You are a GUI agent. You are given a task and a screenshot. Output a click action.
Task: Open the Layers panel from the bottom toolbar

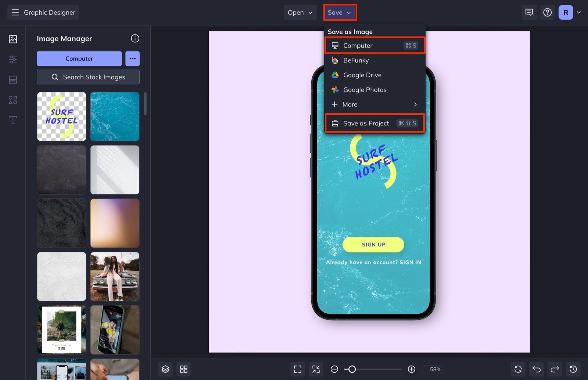coord(165,369)
